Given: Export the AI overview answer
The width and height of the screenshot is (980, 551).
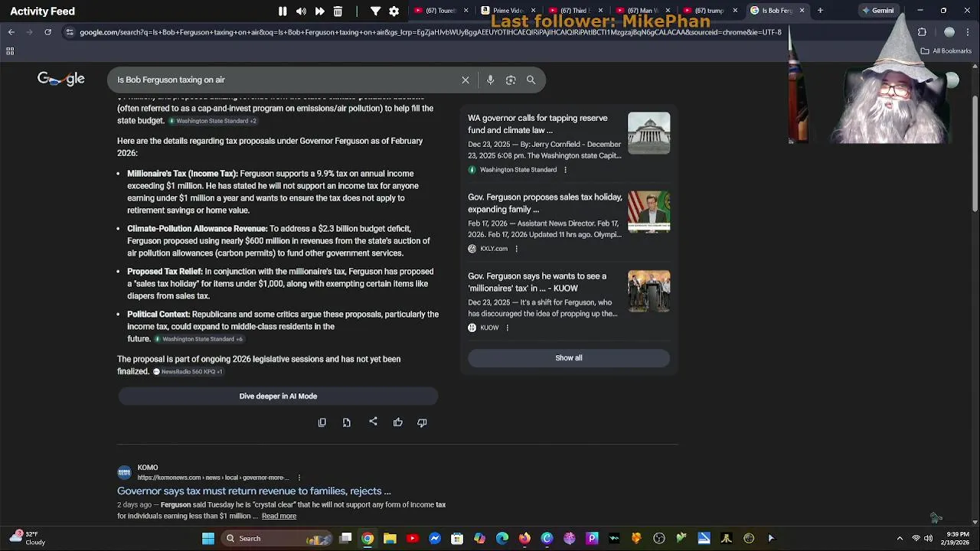Looking at the screenshot, I should [x=347, y=422].
